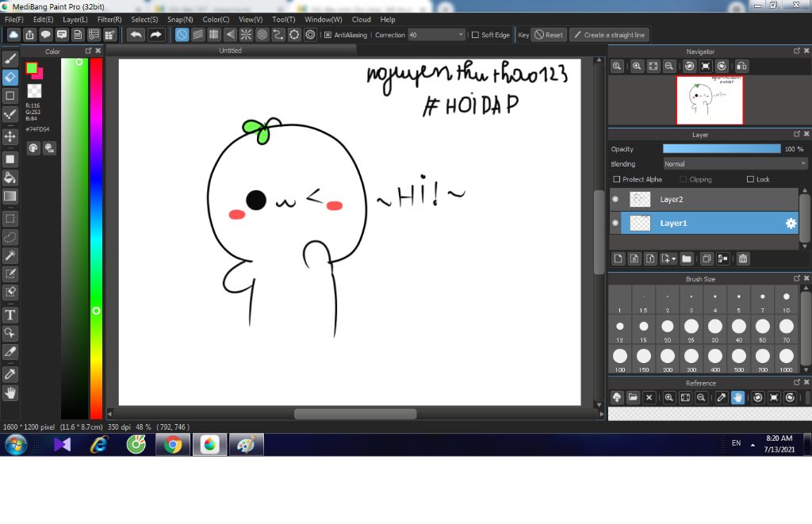The height and width of the screenshot is (524, 812).
Task: Select the Gradient tool
Action: (x=10, y=197)
